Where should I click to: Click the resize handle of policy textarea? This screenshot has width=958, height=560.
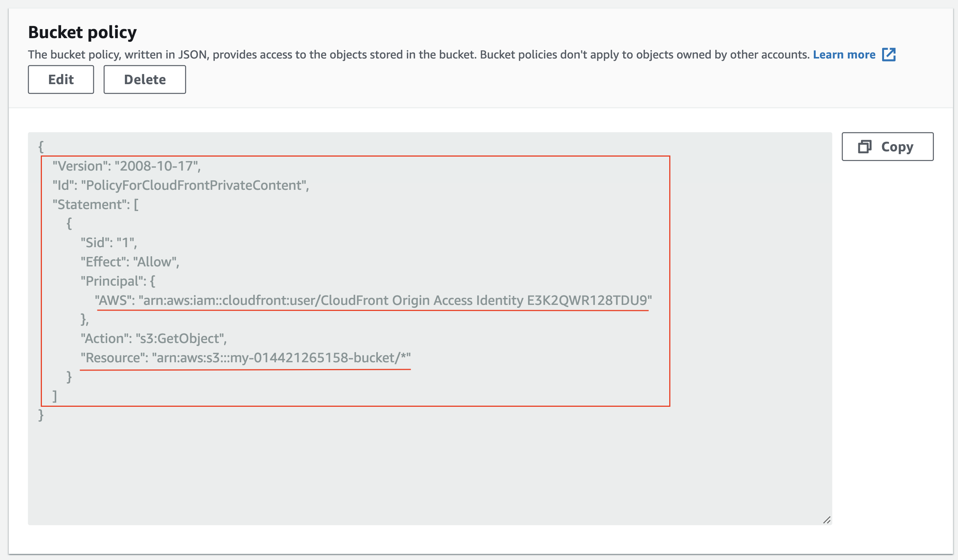click(x=827, y=520)
